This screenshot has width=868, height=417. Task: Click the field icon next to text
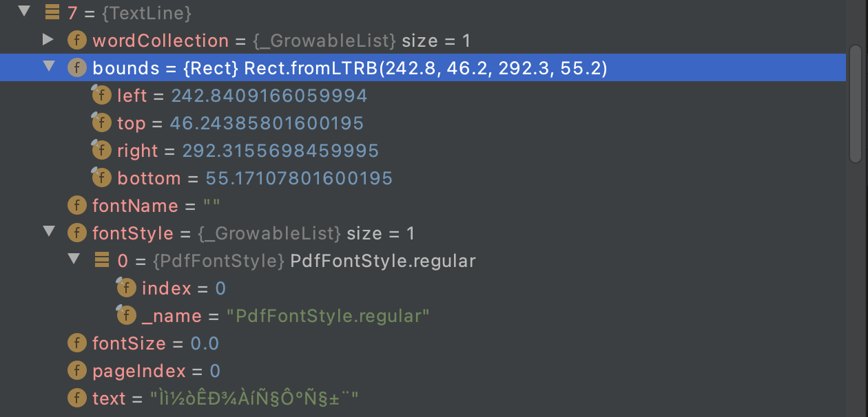tap(76, 398)
